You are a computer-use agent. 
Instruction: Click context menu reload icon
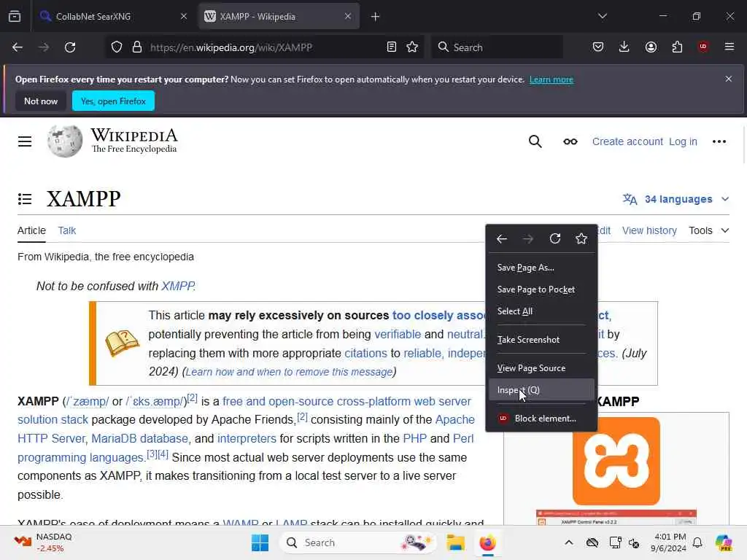[555, 238]
